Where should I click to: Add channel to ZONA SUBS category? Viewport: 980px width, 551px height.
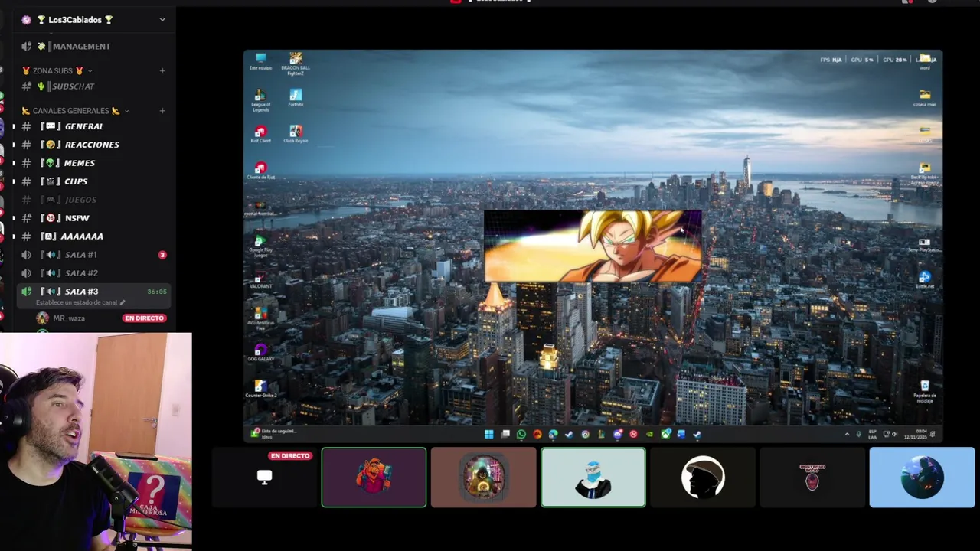[162, 70]
